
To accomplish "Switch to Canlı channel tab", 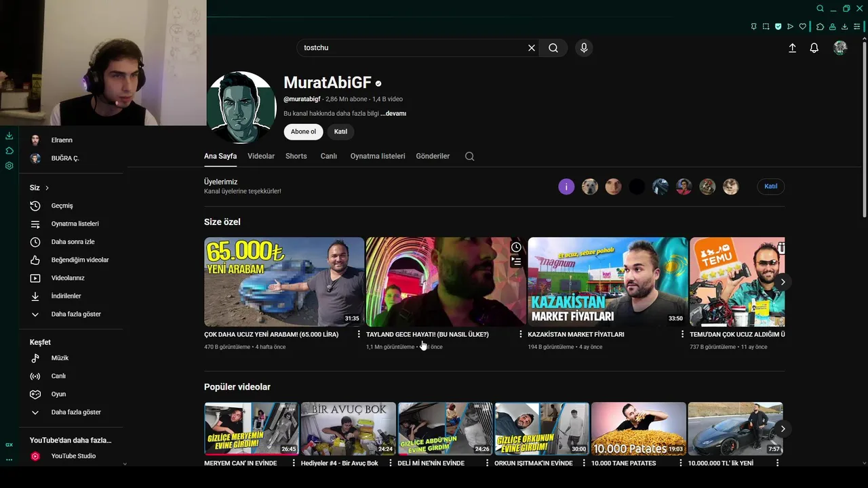I will pyautogui.click(x=329, y=156).
